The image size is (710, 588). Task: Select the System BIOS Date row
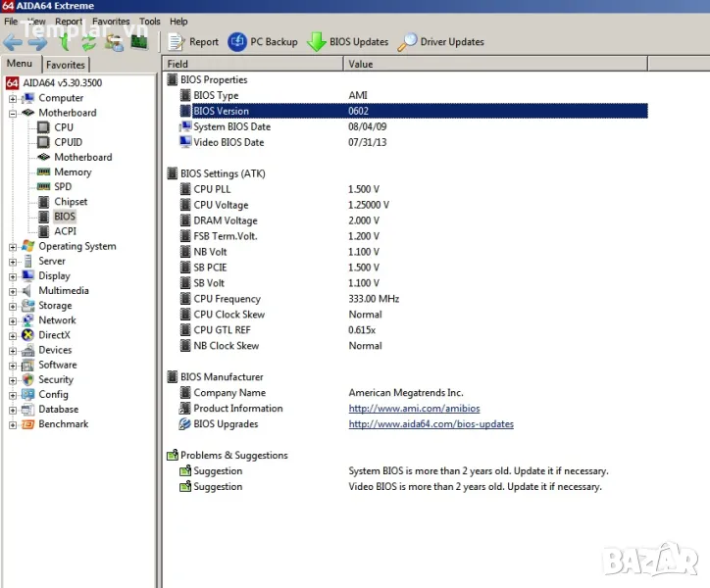click(x=231, y=126)
